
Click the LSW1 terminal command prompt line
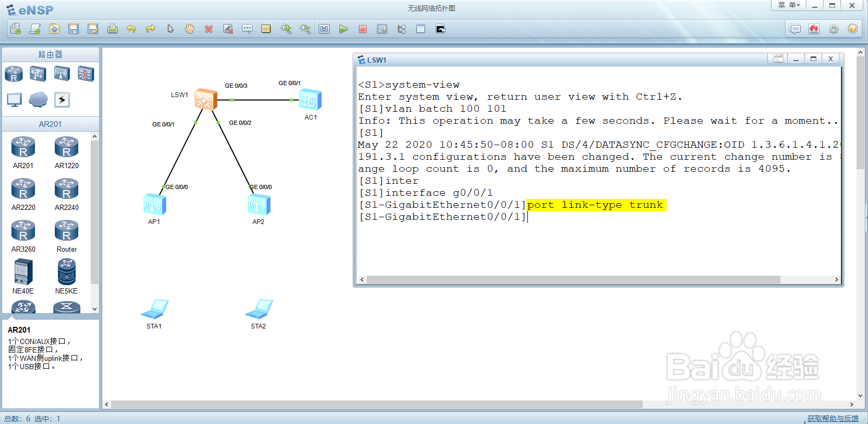[443, 217]
